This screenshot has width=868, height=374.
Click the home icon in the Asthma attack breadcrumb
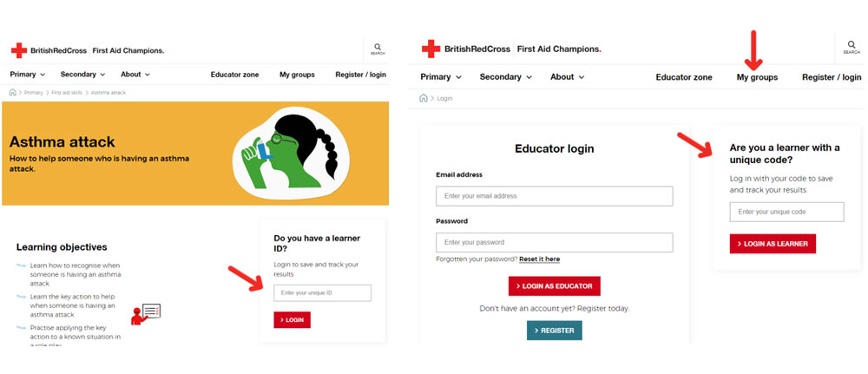click(13, 92)
